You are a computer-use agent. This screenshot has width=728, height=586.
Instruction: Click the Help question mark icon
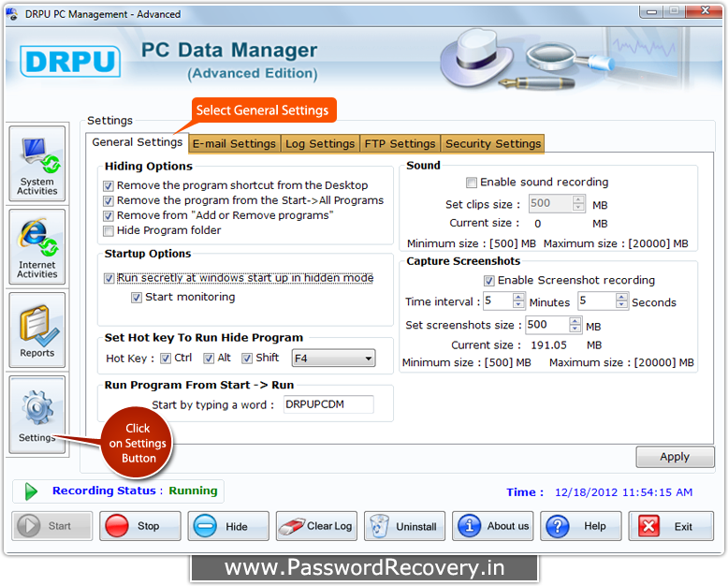[557, 526]
